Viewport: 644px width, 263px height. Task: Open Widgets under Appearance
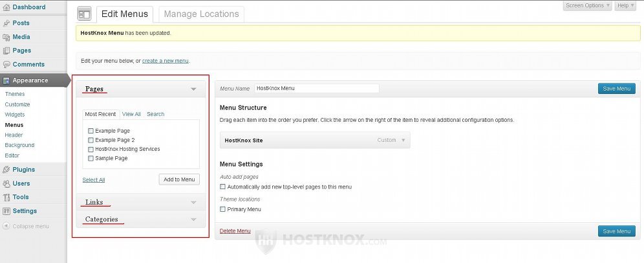coord(15,115)
